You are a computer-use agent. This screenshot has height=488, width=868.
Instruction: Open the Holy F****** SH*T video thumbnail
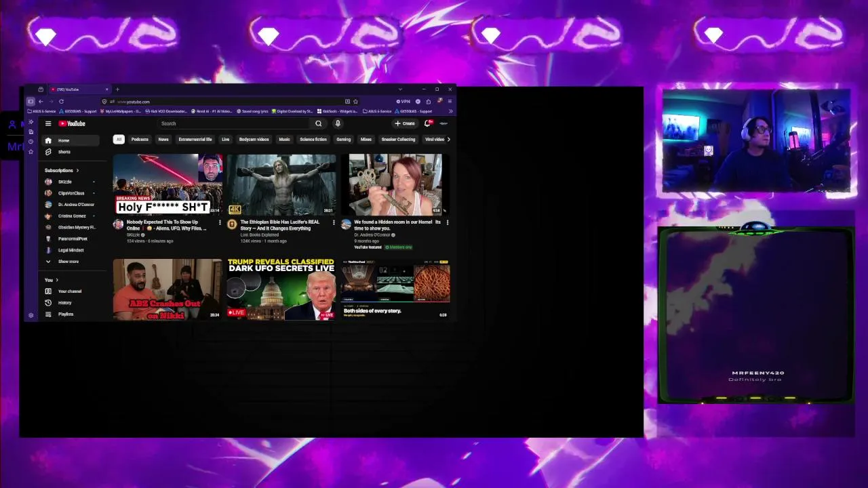coord(167,184)
